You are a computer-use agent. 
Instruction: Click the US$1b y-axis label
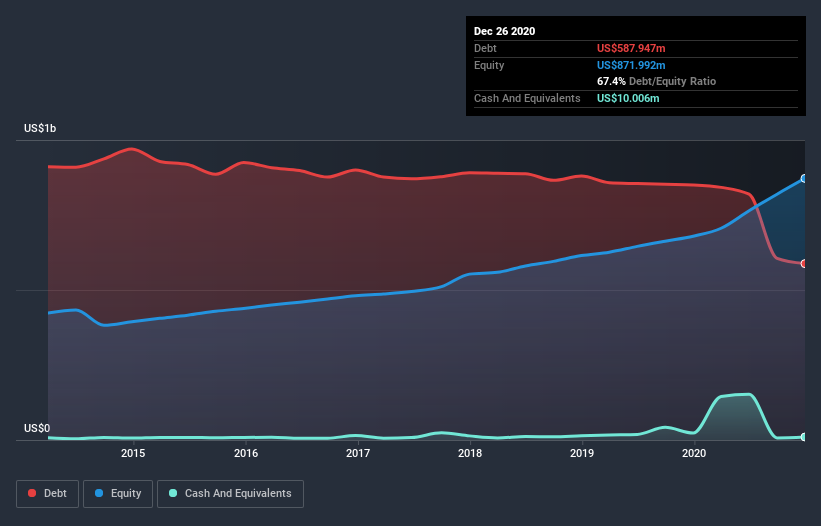pyautogui.click(x=40, y=128)
